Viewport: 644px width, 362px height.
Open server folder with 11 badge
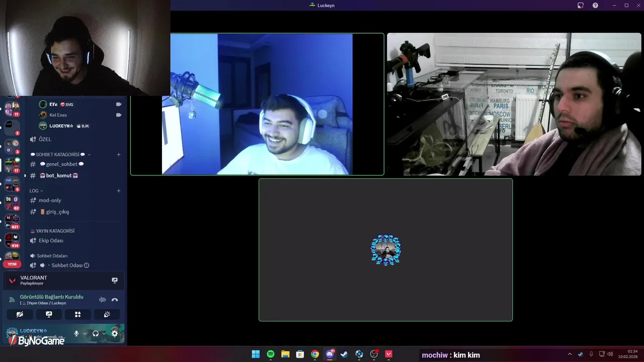[12, 109]
